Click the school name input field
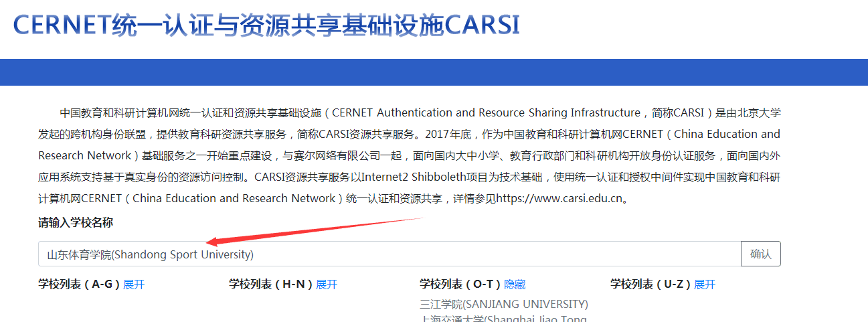Screen dimensions: 868x322 click(389, 254)
